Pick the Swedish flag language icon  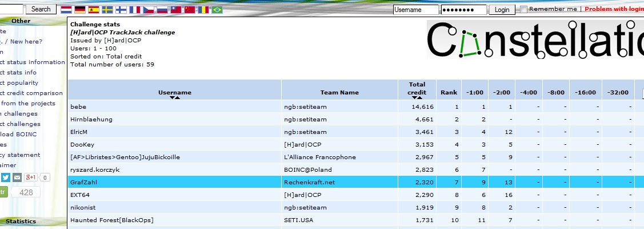click(x=107, y=9)
